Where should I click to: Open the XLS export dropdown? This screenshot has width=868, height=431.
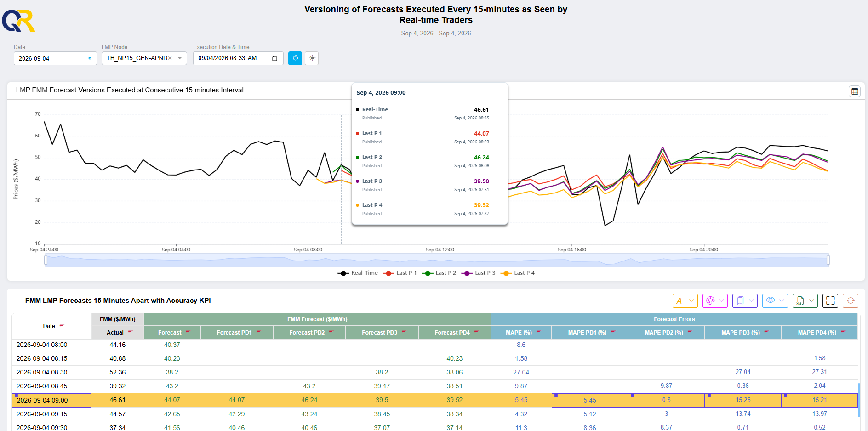tap(805, 301)
